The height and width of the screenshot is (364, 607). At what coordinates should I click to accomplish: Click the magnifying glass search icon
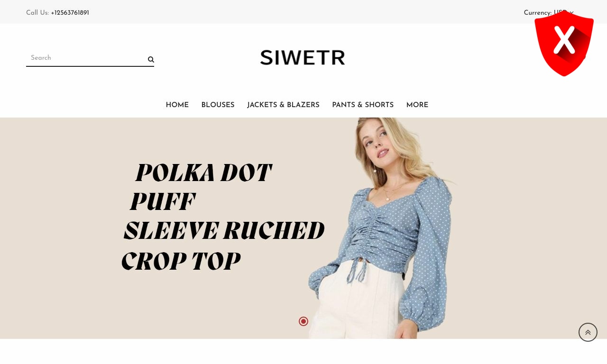151,59
